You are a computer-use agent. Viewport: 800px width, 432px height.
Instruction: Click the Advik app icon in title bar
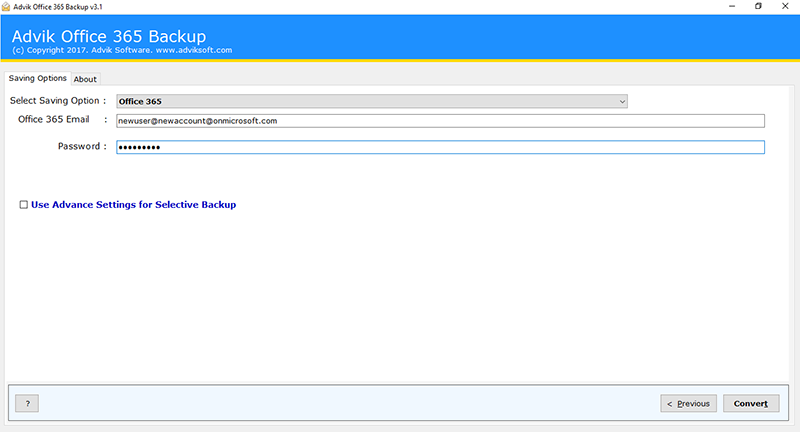pos(6,7)
